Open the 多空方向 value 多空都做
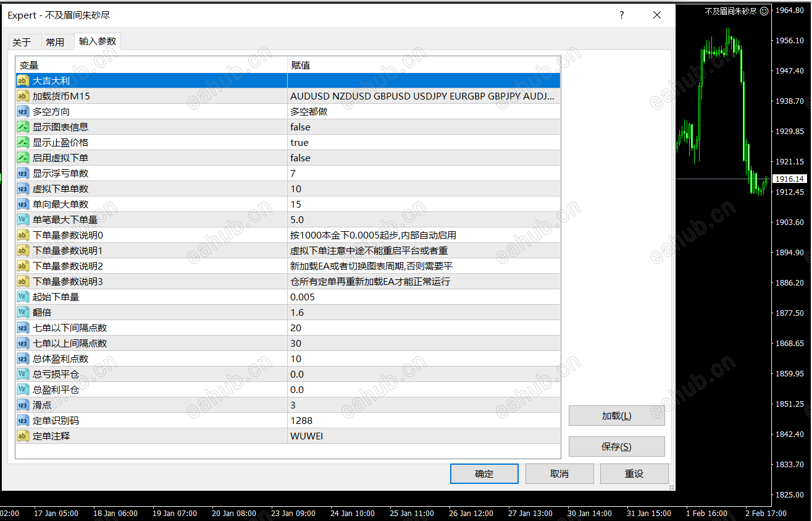Screen dimensions: 812x521 (424, 111)
